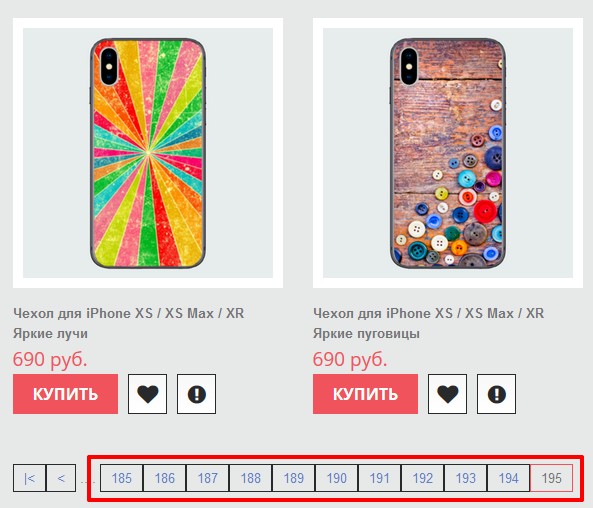Click exclamation icon for Яркие лучи case
This screenshot has height=508, width=593.
(197, 394)
